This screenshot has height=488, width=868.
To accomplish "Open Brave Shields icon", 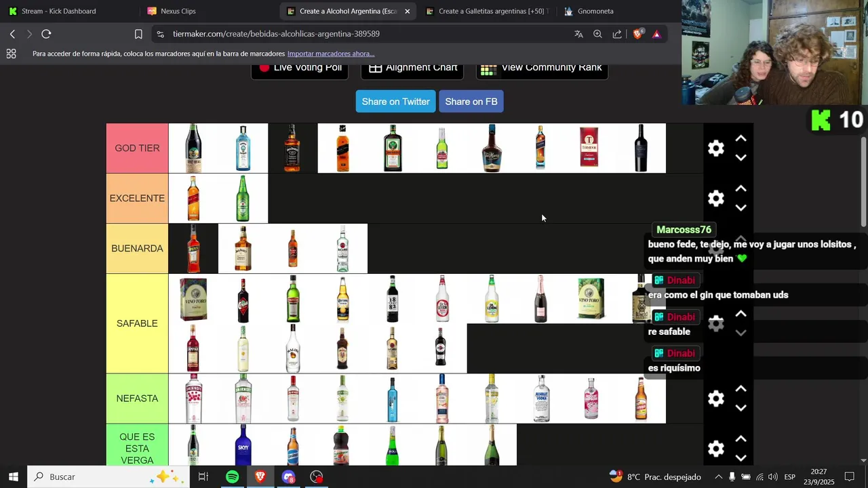I will pos(637,34).
